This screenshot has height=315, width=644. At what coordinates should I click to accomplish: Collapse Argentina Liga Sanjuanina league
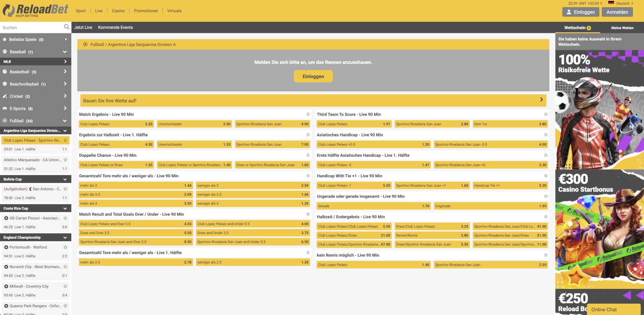65,131
